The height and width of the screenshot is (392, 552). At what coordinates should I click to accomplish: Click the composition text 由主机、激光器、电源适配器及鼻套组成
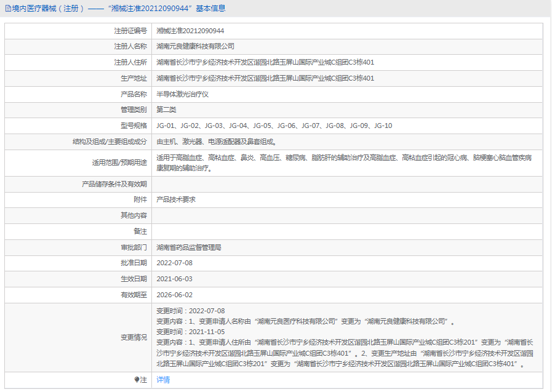[x=217, y=142]
